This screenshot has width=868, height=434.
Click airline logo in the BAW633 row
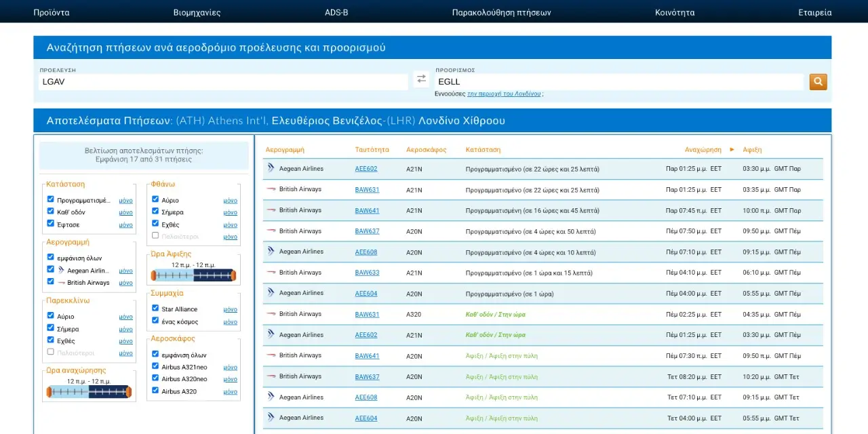(271, 273)
